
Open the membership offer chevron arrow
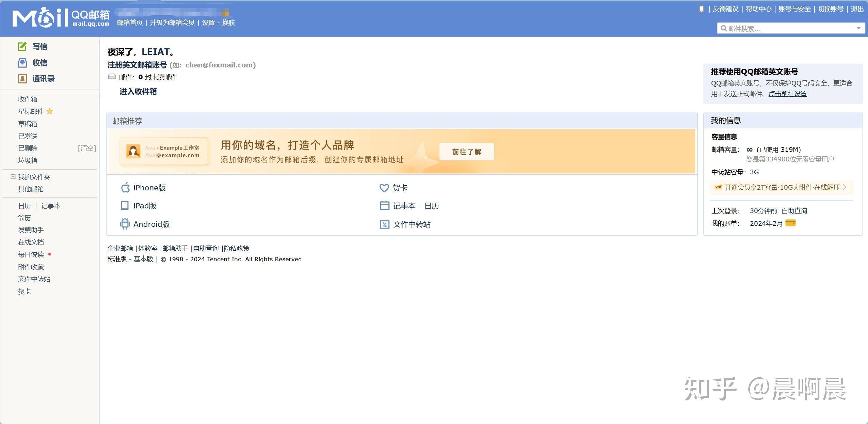pyautogui.click(x=845, y=187)
